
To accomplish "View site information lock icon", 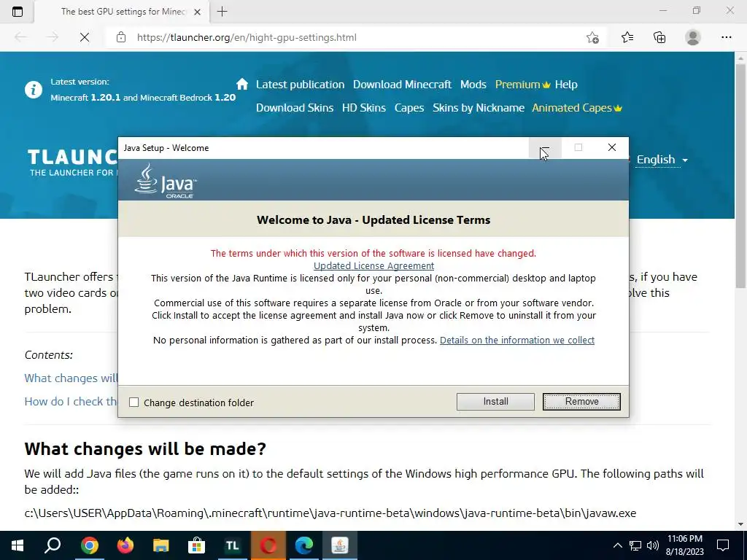I will click(x=121, y=37).
